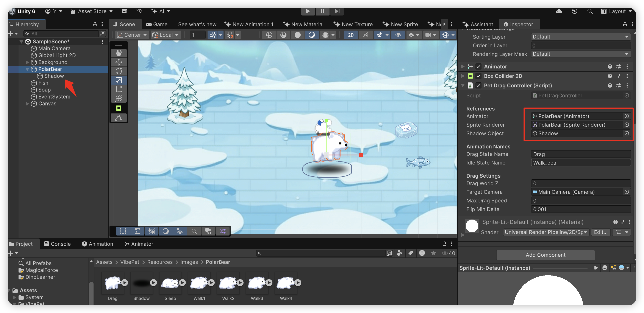Open Unity Cloud icon
Image resolution: width=644 pixels, height=313 pixels.
[559, 11]
